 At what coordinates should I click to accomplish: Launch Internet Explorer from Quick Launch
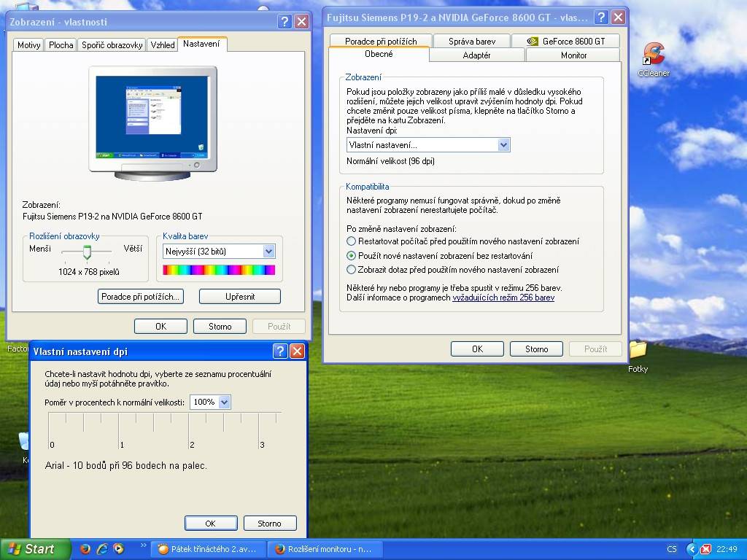click(102, 549)
